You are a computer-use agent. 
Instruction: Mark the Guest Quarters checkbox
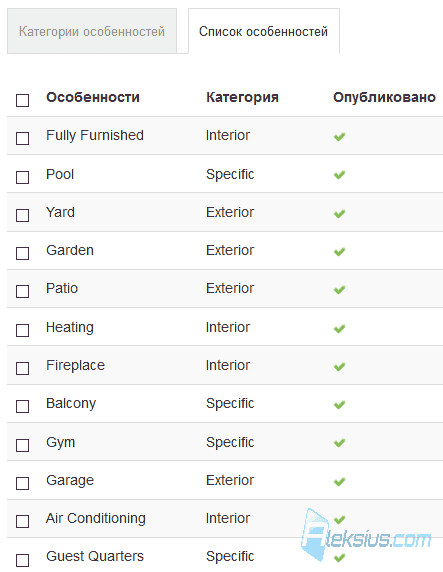[x=22, y=560]
